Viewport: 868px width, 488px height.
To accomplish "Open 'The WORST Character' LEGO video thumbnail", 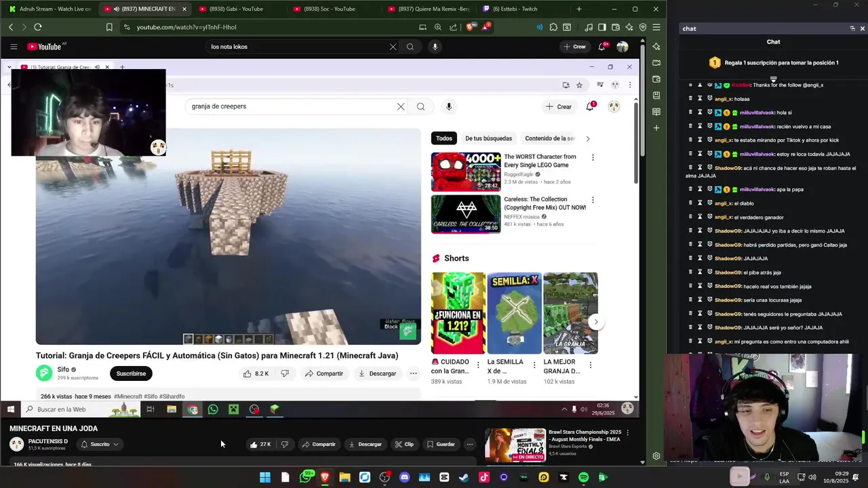I will 466,171.
